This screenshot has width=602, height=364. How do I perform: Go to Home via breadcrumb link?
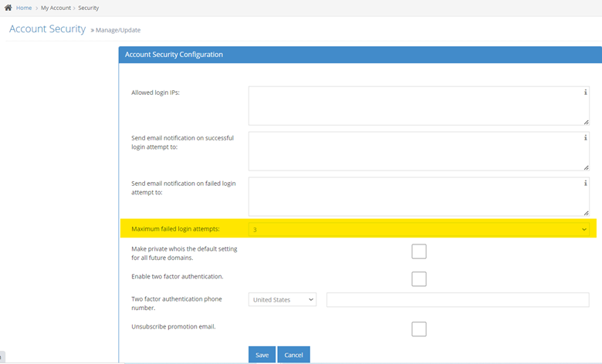24,8
